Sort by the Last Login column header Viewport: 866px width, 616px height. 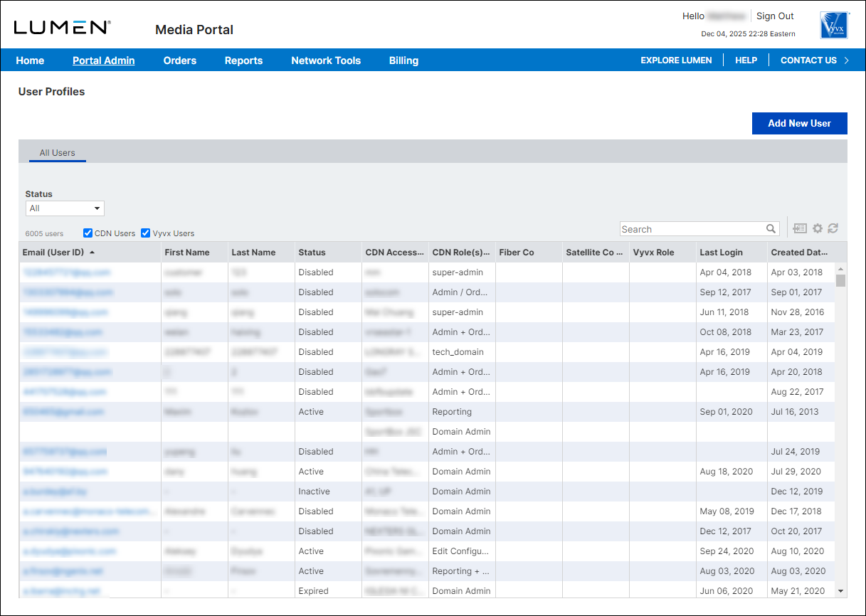click(x=721, y=252)
